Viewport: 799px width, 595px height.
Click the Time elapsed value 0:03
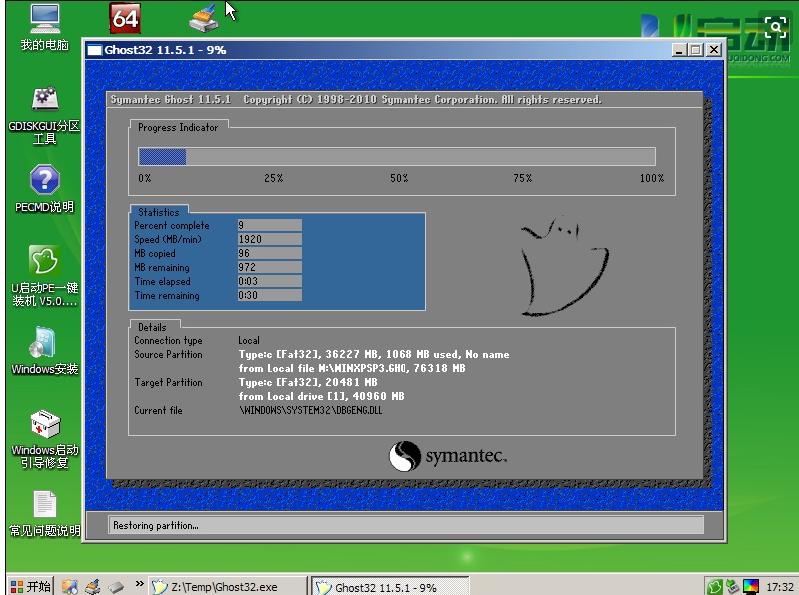point(270,281)
